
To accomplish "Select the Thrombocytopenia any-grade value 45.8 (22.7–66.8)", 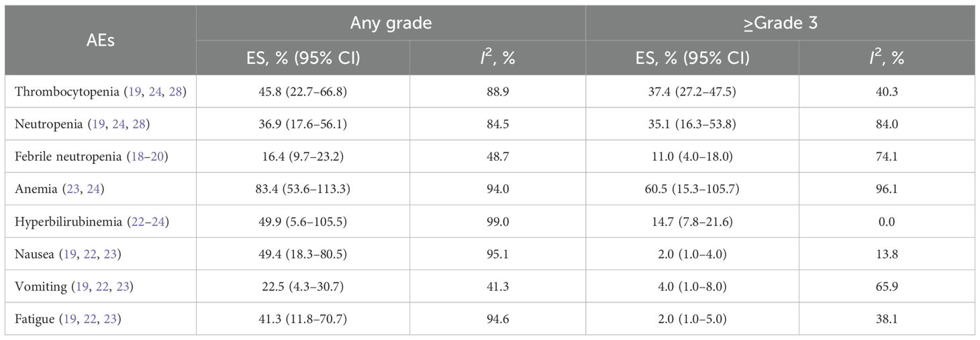I will [303, 91].
